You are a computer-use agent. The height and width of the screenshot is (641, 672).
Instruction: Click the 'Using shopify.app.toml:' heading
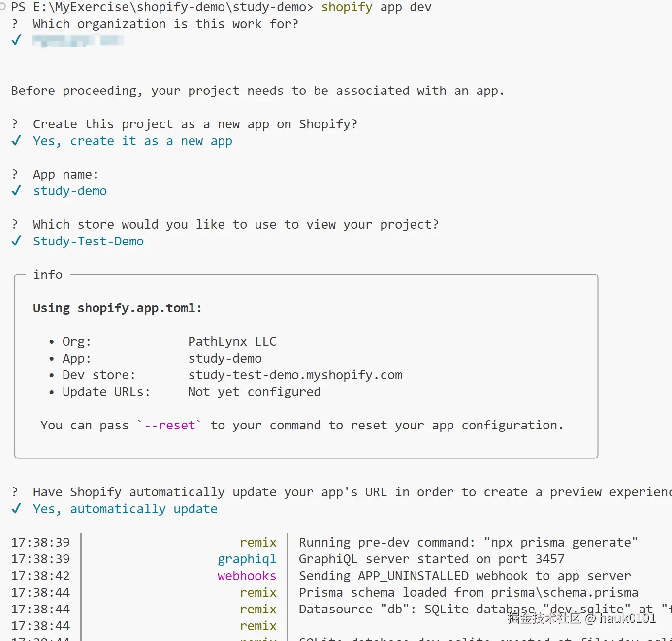(x=117, y=308)
